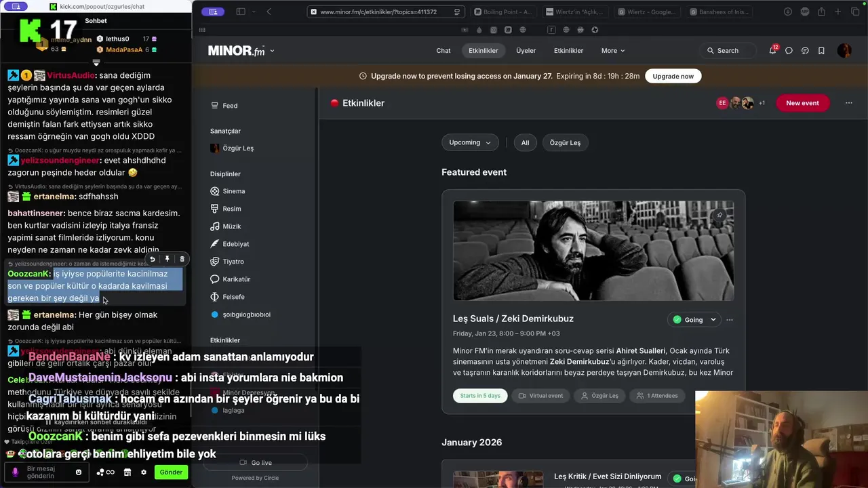Open the MINOR.fm community switcher chevron

[272, 51]
